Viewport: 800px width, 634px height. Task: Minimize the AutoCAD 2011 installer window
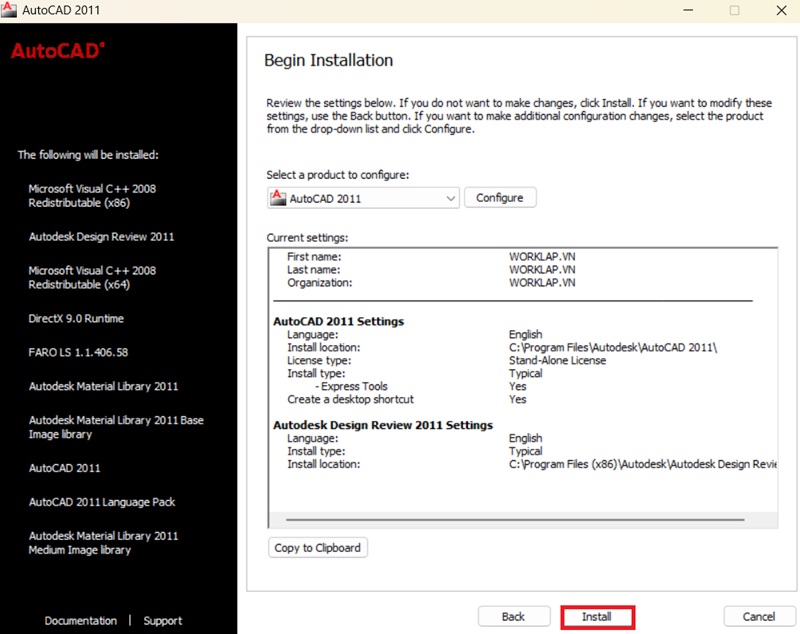687,11
